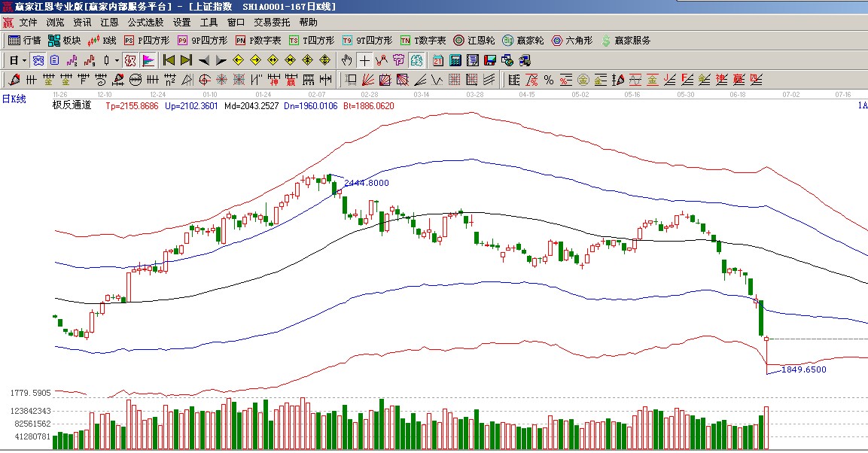Screen dimensions: 868x453
Task: Switch to K线 candlestick chart
Action: tap(102, 41)
